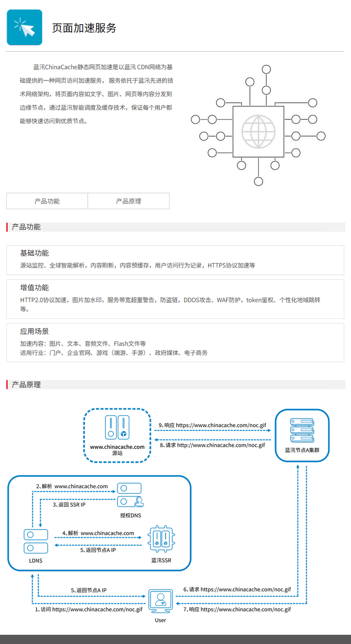Click the www.chinacache.com 源站 label
The height and width of the screenshot is (644, 351).
(x=117, y=450)
